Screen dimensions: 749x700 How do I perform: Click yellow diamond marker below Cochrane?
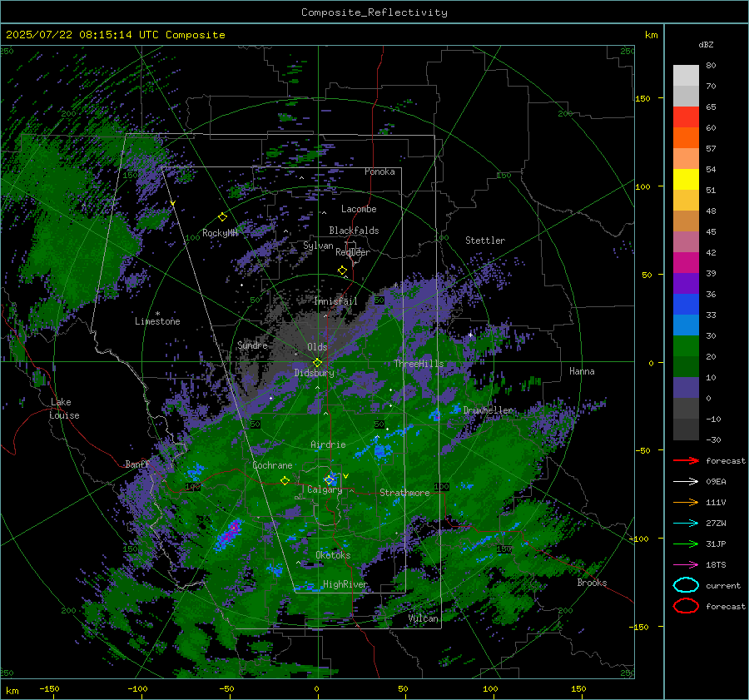point(285,480)
